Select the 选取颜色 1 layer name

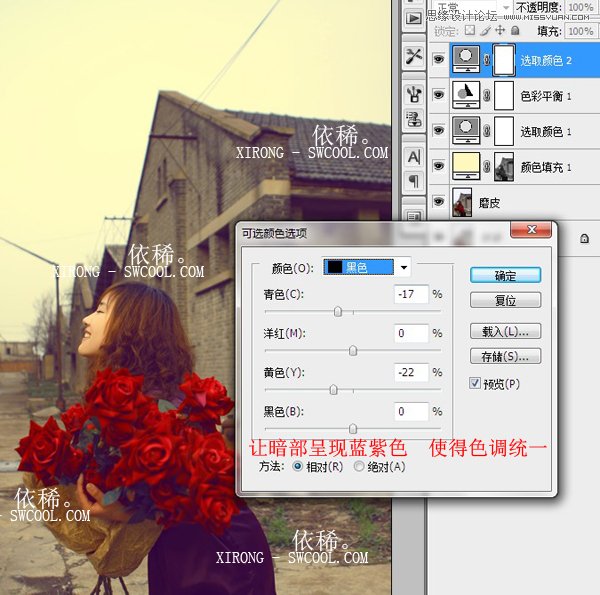pos(546,131)
